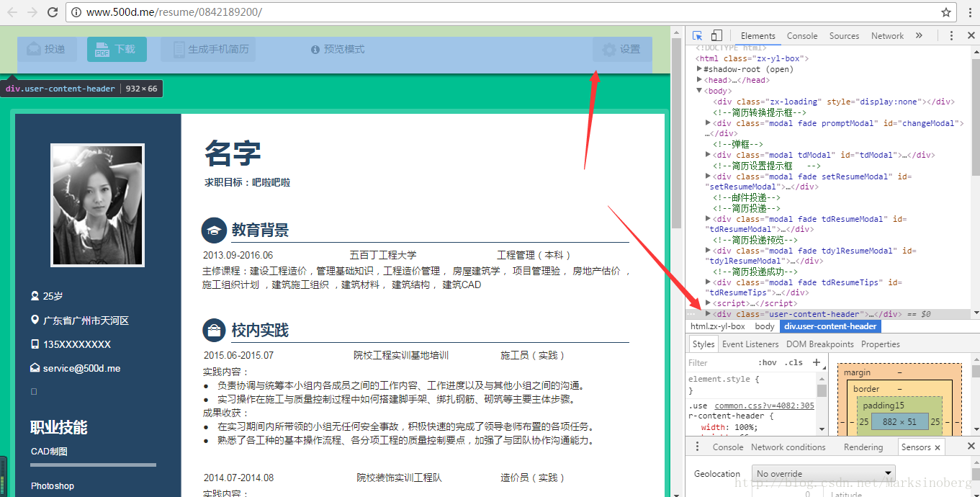This screenshot has height=497, width=980.
Task: Select body in the breadcrumb bar
Action: pos(765,326)
